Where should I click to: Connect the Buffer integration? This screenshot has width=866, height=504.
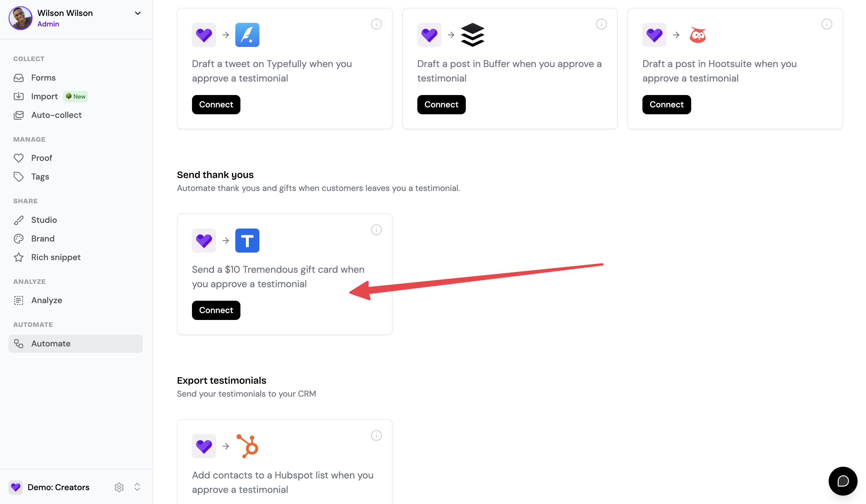click(x=441, y=104)
